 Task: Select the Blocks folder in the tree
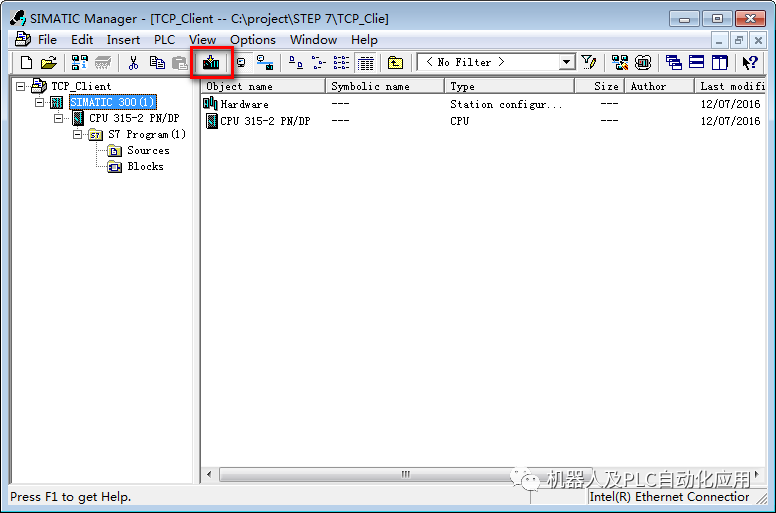[x=145, y=166]
